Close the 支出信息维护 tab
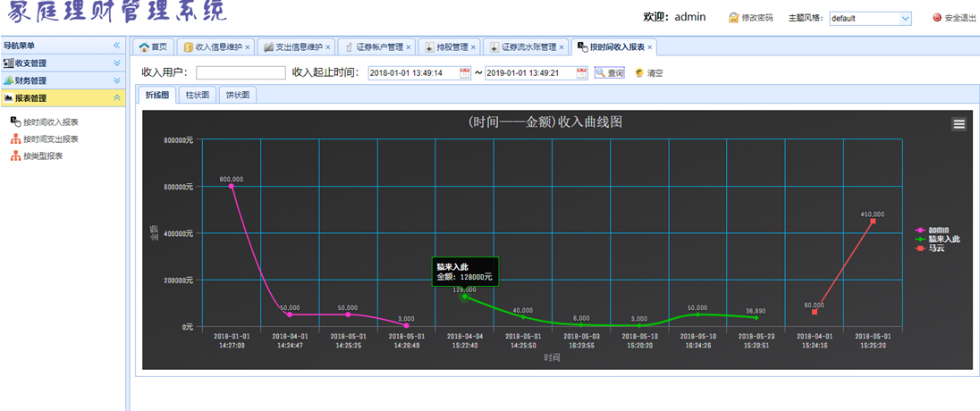 (x=328, y=47)
